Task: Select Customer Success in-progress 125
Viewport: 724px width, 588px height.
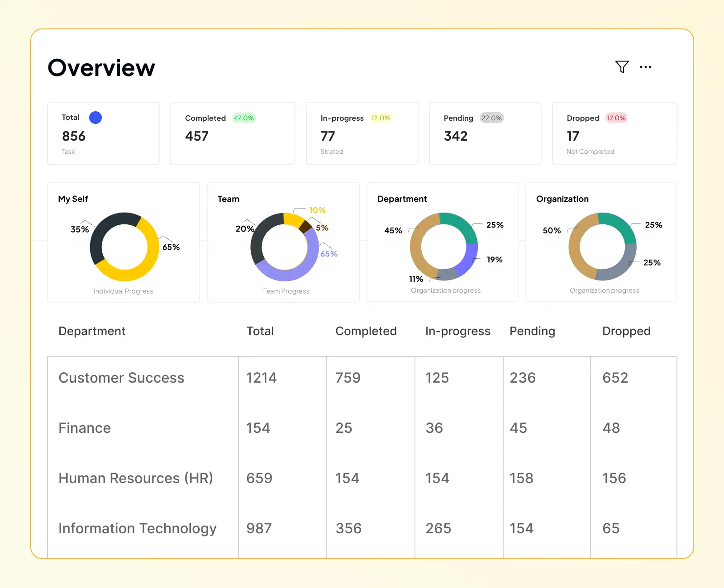Action: point(437,378)
